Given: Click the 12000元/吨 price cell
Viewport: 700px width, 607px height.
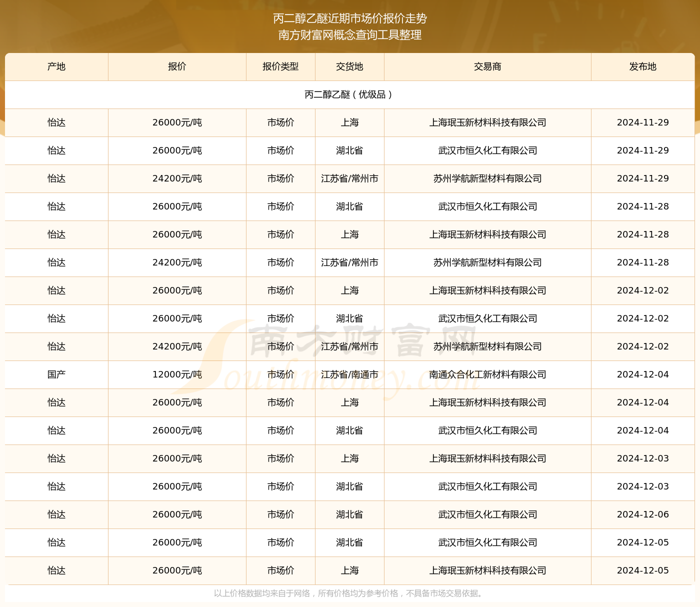Looking at the screenshot, I should tap(177, 374).
